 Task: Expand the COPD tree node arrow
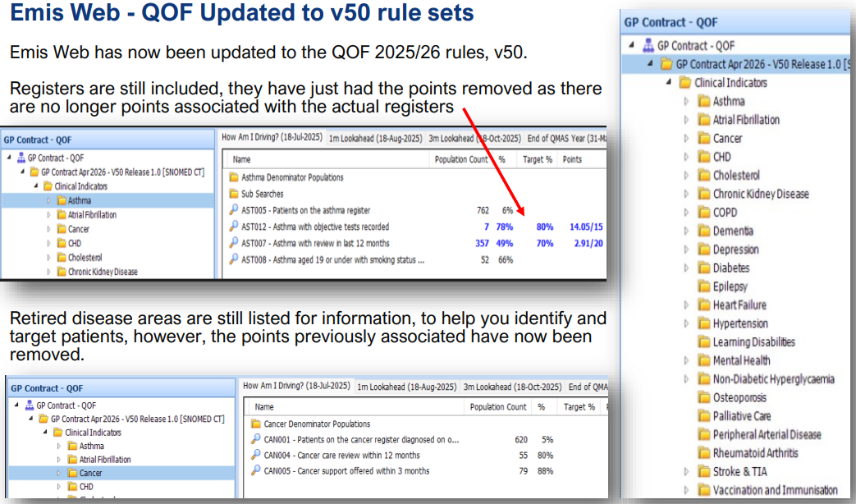tap(687, 213)
